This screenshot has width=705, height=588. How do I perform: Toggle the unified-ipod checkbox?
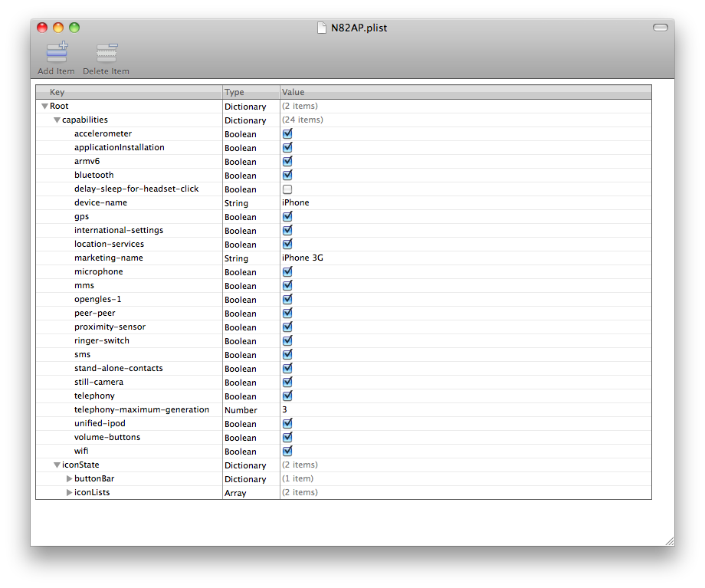coord(287,423)
